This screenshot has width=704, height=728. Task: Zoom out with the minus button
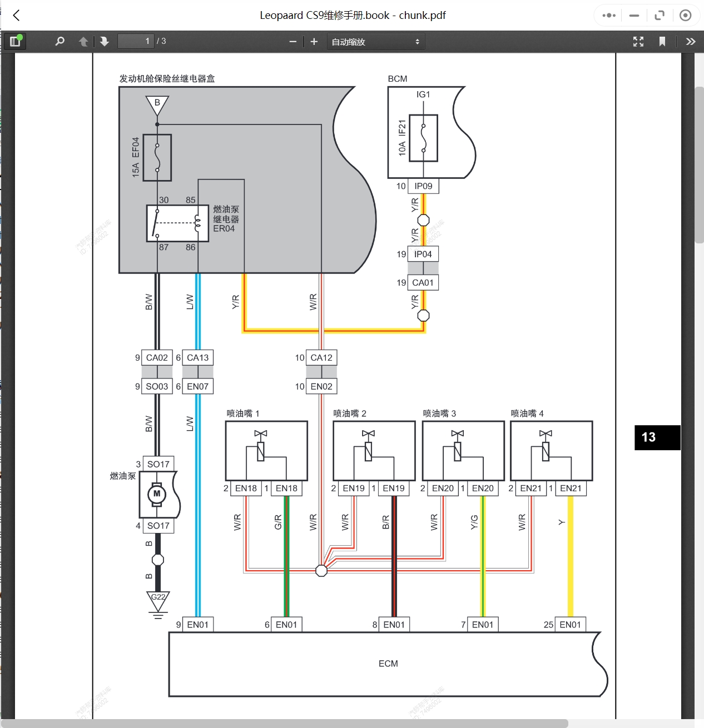pos(292,42)
